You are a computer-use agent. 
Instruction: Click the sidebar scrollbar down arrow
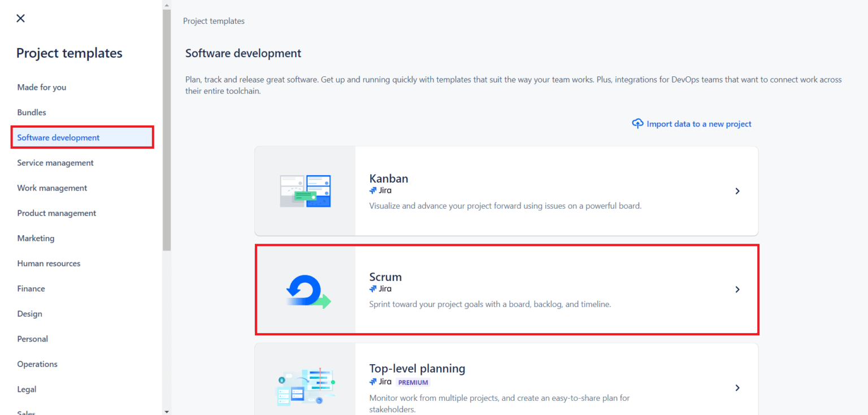(167, 411)
